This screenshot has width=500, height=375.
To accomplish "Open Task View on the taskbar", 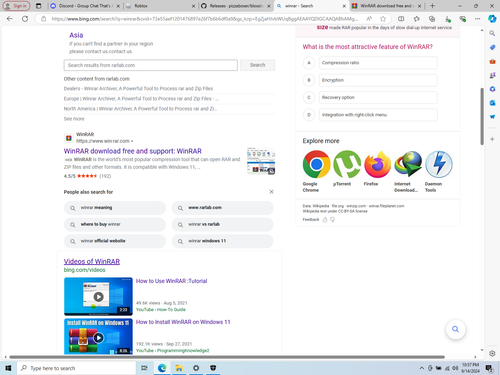I will pyautogui.click(x=144, y=368).
